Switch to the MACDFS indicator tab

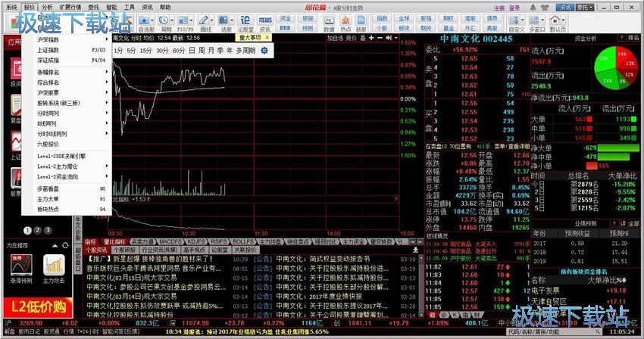pyautogui.click(x=170, y=241)
